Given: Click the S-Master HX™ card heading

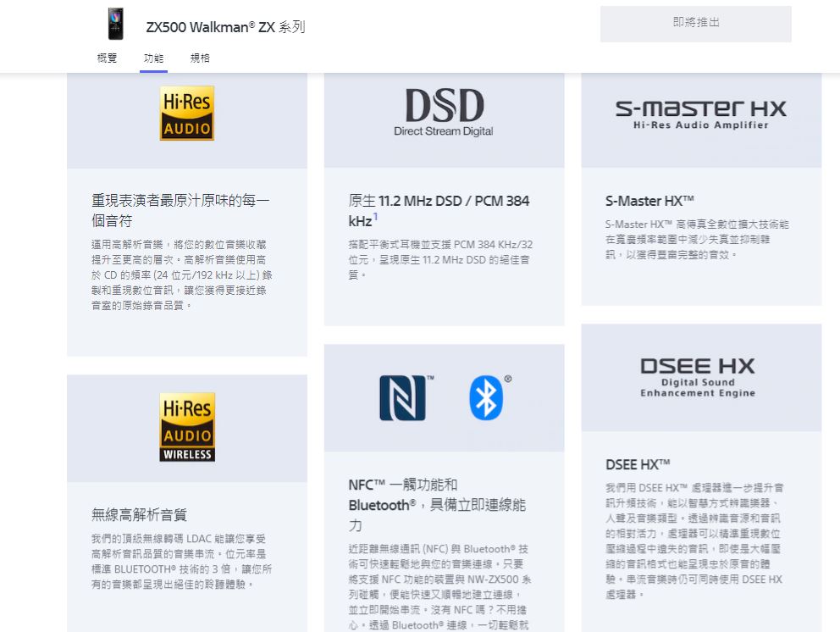Looking at the screenshot, I should (649, 201).
